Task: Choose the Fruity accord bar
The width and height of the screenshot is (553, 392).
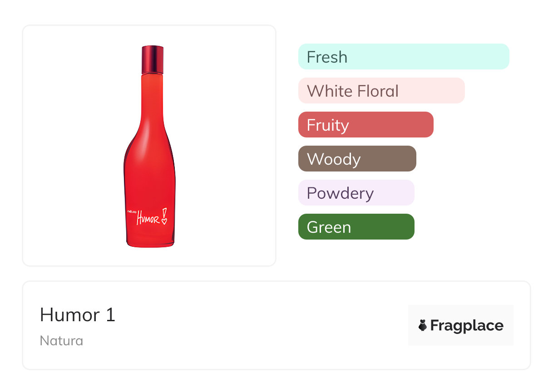Action: point(365,125)
